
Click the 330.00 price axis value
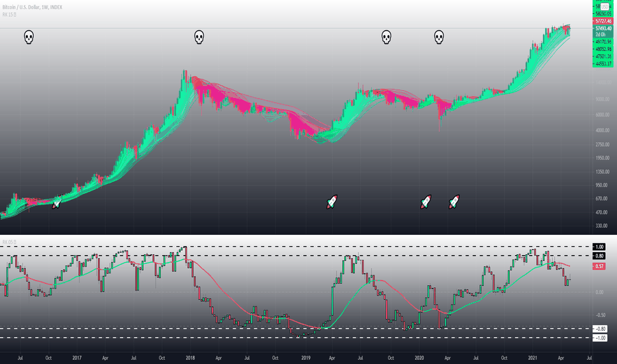(602, 226)
